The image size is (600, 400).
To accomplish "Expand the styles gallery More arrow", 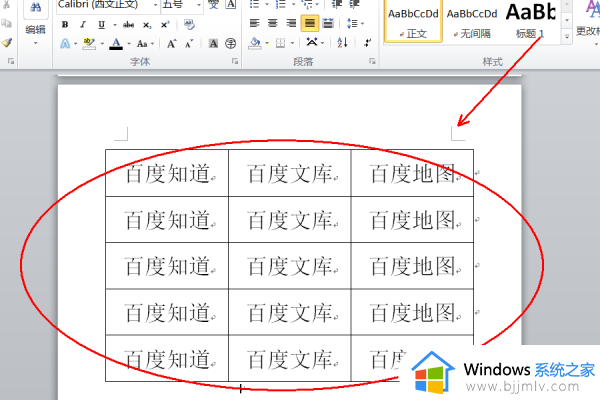I will tap(567, 37).
